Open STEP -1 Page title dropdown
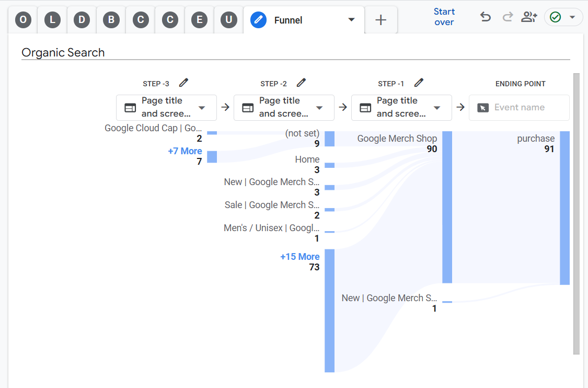Image resolution: width=588 pixels, height=388 pixels. coord(401,108)
